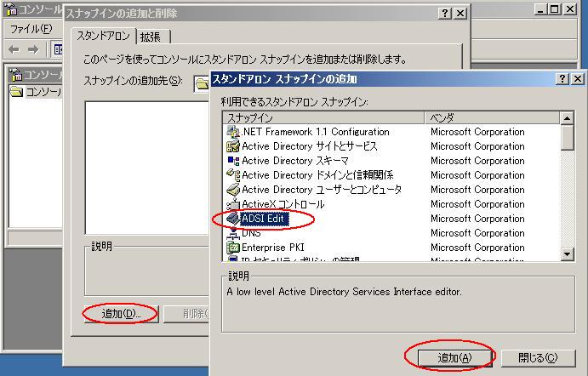The image size is (588, 376).
Task: Maximize the MMC console window
Action: click(555, 9)
